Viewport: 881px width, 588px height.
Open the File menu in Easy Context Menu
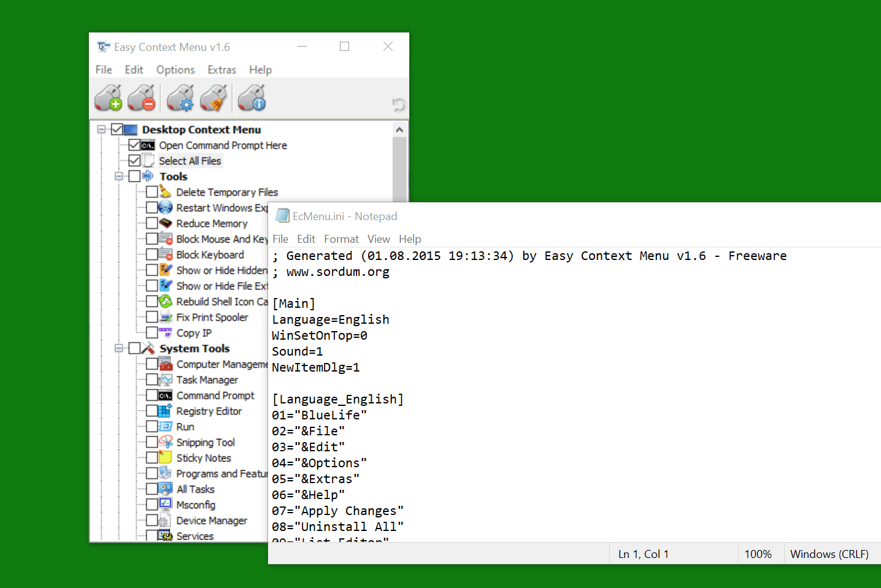pyautogui.click(x=104, y=70)
